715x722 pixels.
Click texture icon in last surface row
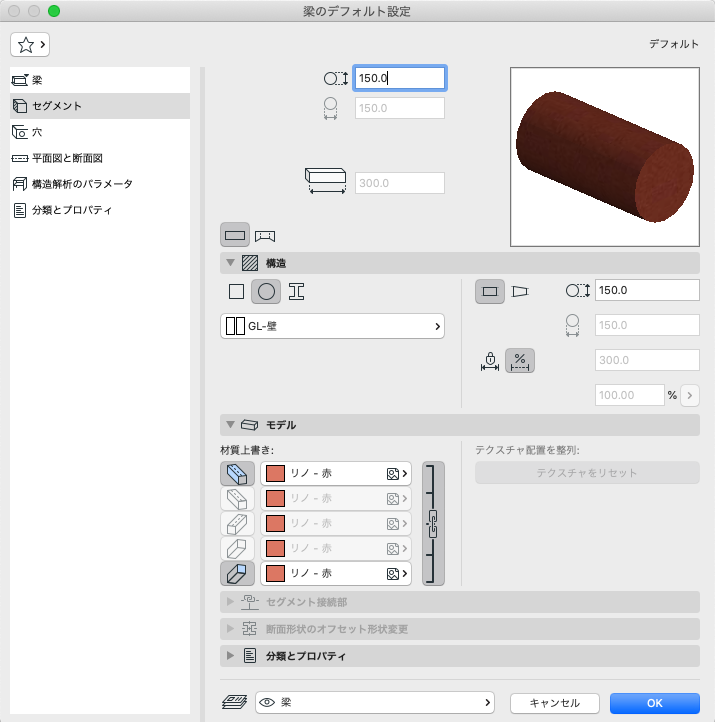tap(392, 574)
